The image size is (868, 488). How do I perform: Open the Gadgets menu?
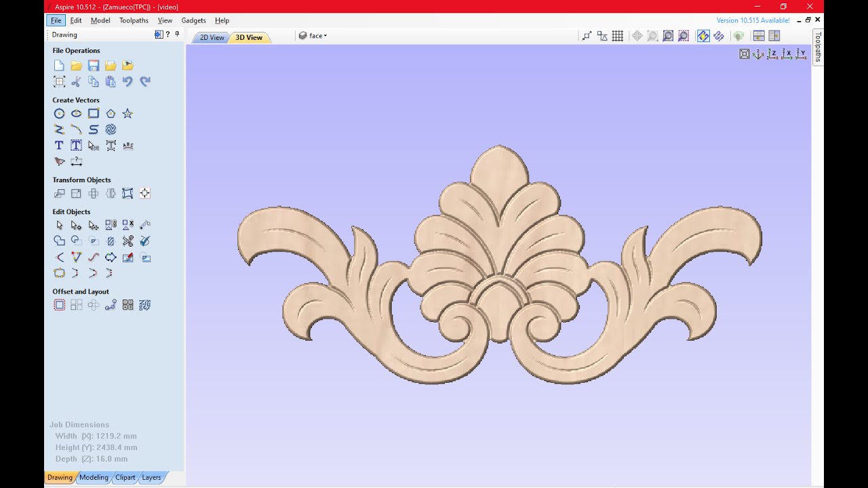pos(193,20)
